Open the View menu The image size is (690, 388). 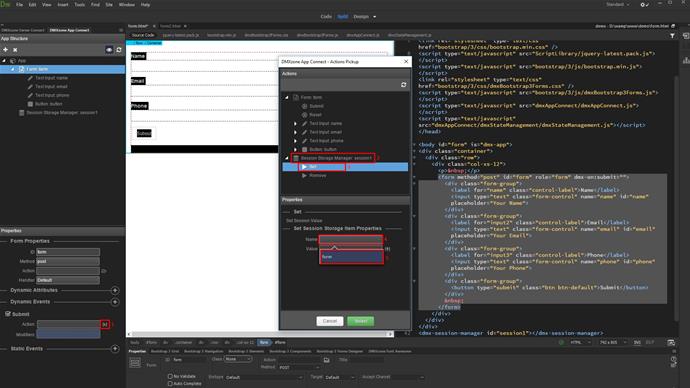(x=46, y=4)
